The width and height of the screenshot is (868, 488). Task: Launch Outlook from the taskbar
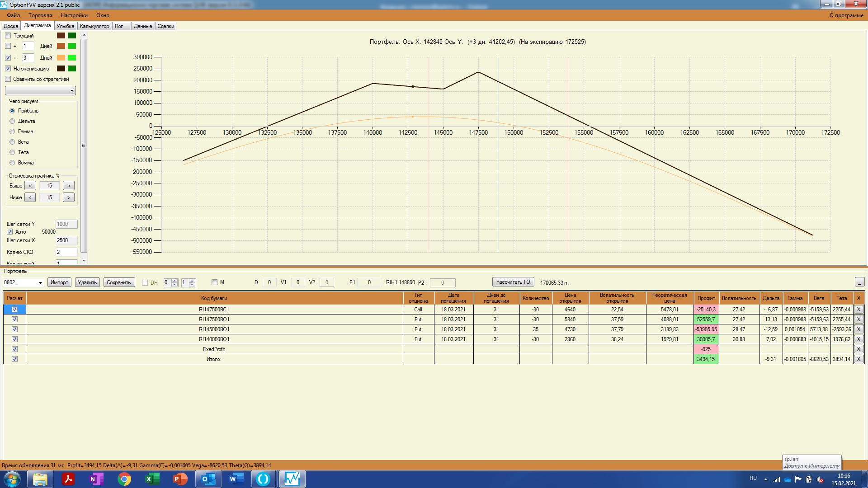coord(208,479)
